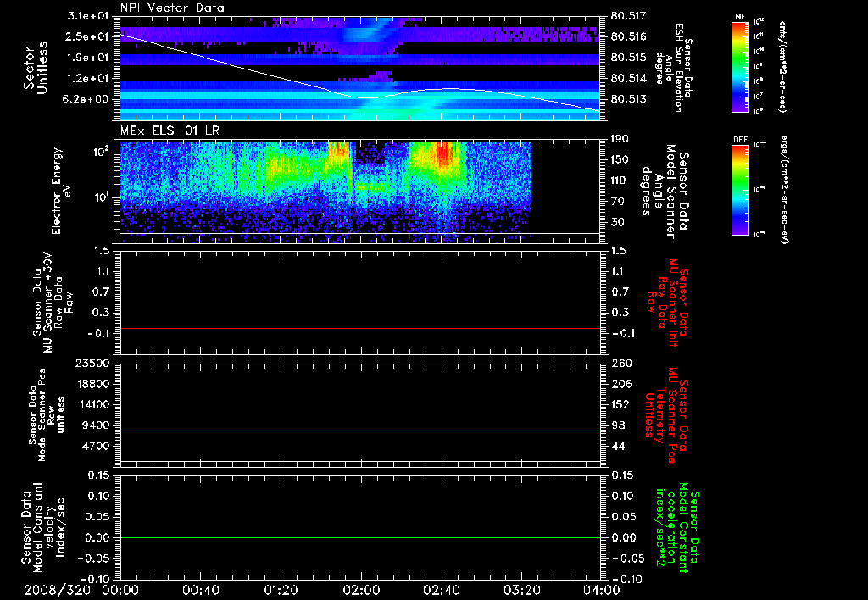Click the 23500 scanner position tick value
Viewport: 868px width, 600px height.
(x=92, y=364)
